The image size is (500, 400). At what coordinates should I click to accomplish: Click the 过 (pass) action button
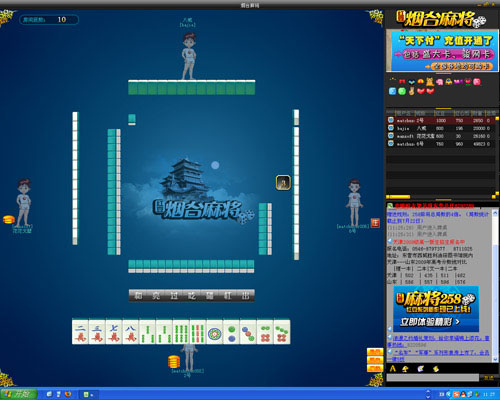point(174,296)
